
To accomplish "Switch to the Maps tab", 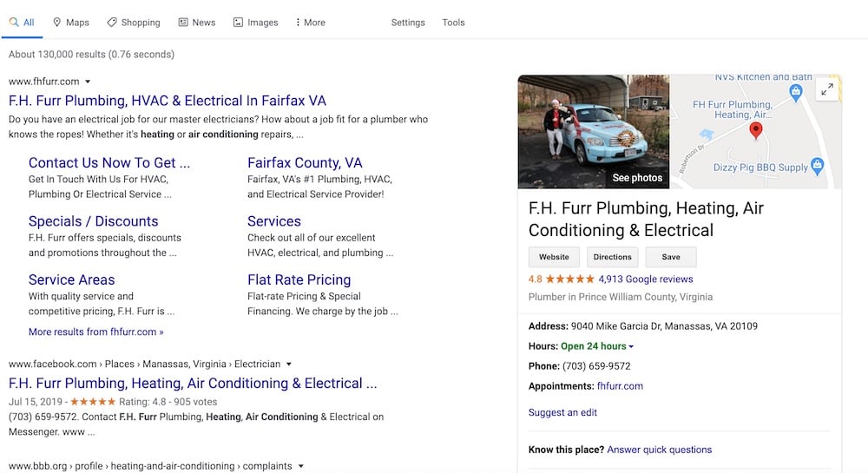I will click(71, 23).
